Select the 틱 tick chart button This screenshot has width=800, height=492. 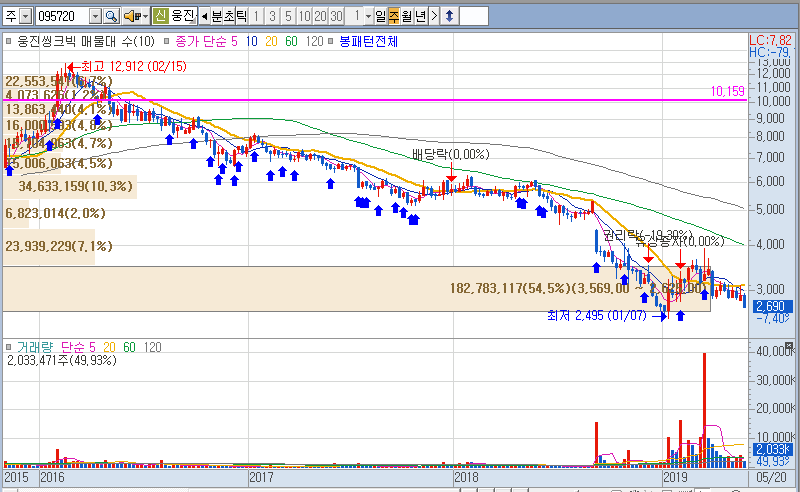(x=241, y=16)
